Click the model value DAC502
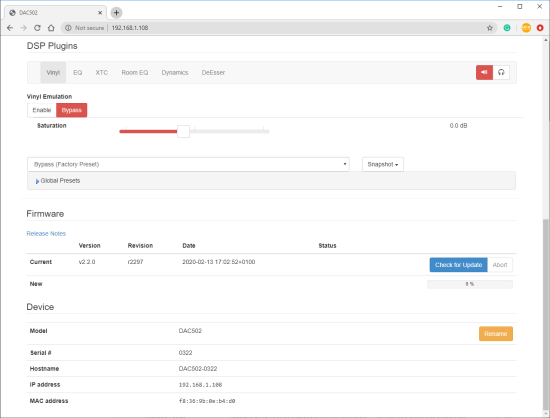The image size is (550, 418). click(190, 331)
